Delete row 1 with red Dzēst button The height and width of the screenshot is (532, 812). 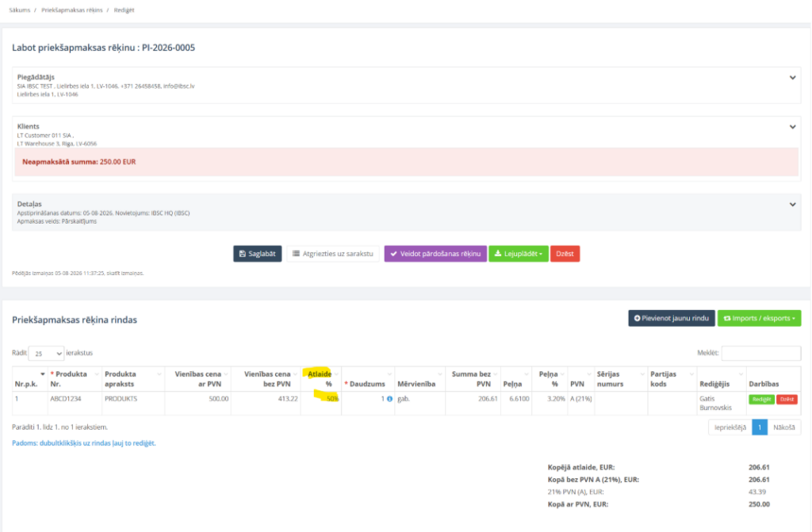point(787,400)
